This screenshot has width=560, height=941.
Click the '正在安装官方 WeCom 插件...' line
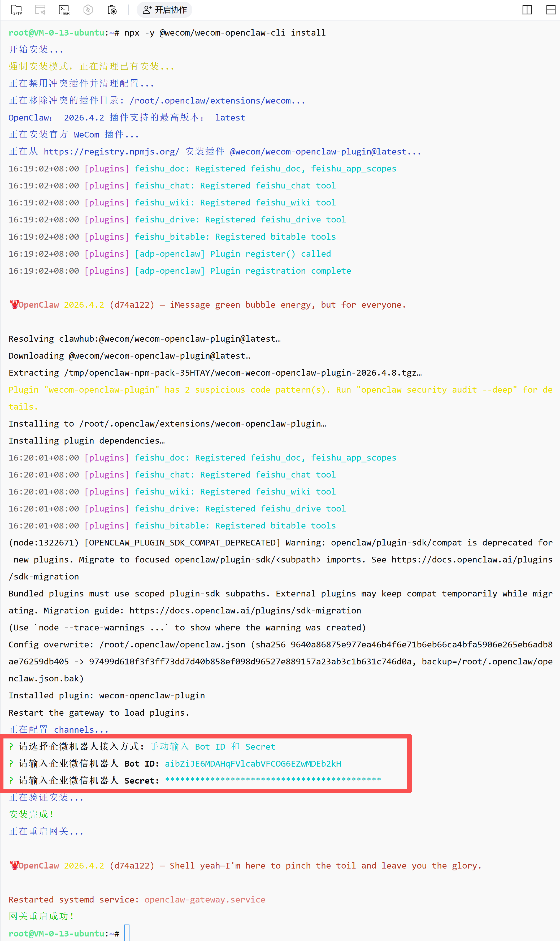pos(73,135)
